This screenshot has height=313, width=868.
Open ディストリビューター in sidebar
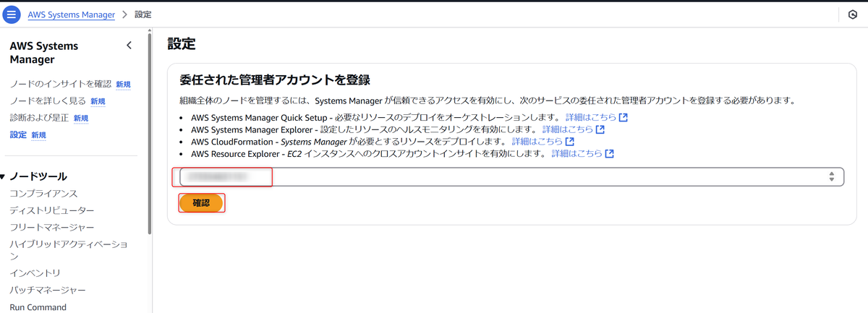point(52,210)
